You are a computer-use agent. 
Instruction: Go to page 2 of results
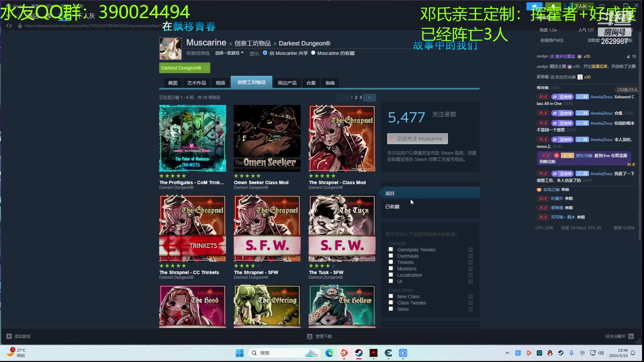[356, 98]
